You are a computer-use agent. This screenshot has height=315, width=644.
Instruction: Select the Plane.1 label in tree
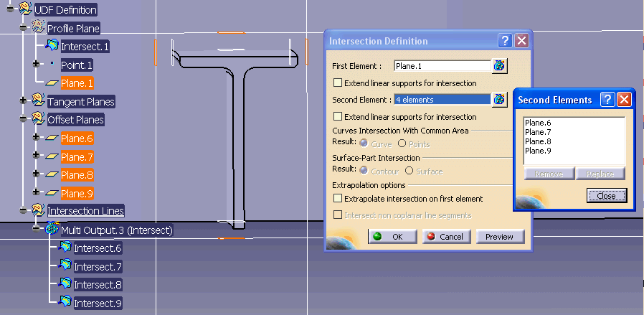77,83
